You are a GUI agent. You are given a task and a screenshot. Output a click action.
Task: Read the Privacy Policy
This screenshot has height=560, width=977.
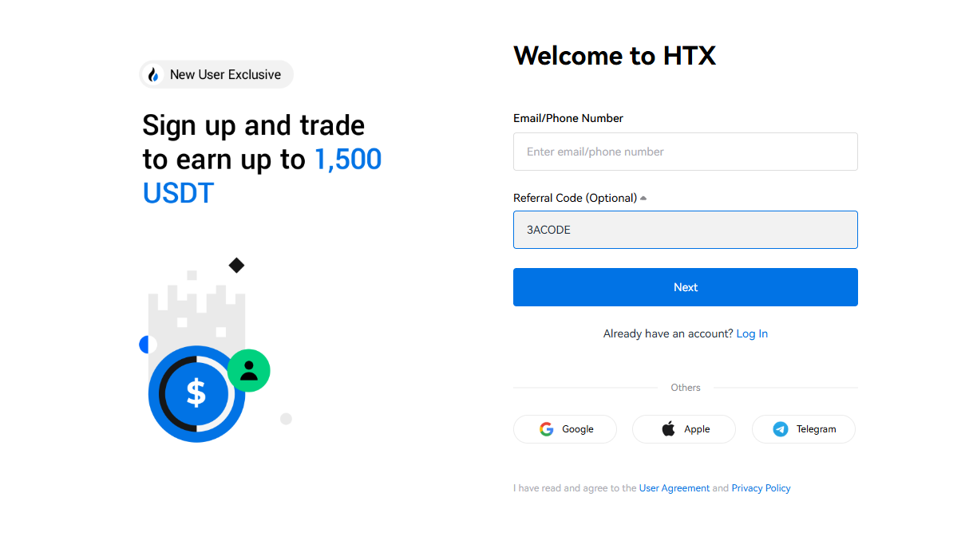(761, 487)
